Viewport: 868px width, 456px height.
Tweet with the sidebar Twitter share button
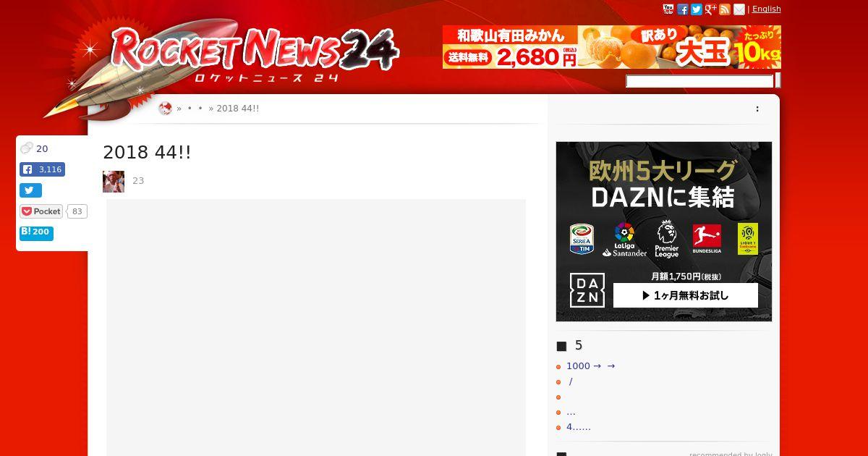point(30,190)
